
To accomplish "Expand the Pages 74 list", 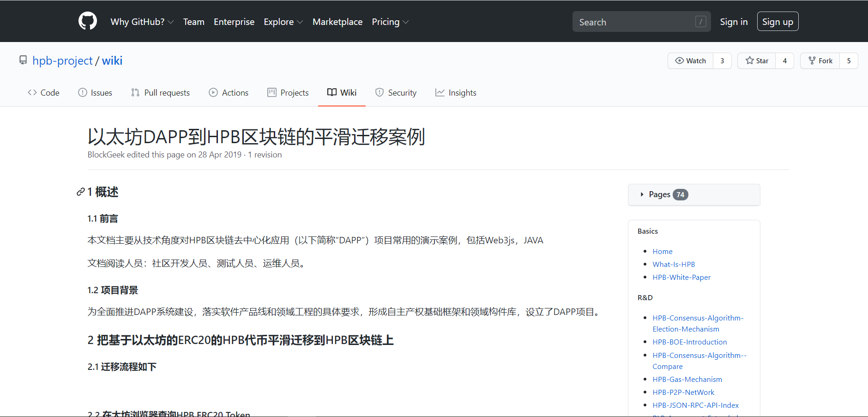I will 694,194.
